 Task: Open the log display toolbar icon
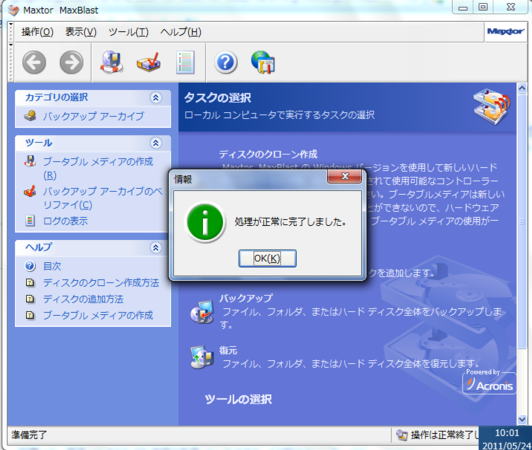click(185, 62)
